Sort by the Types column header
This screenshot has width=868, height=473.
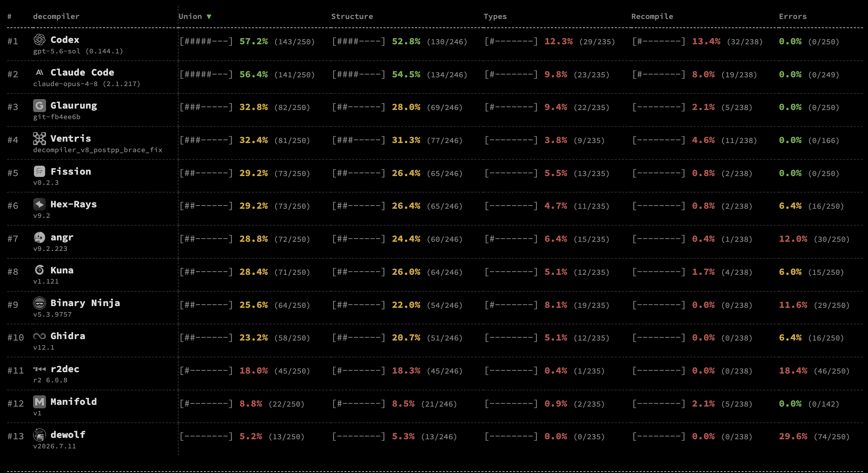point(495,17)
